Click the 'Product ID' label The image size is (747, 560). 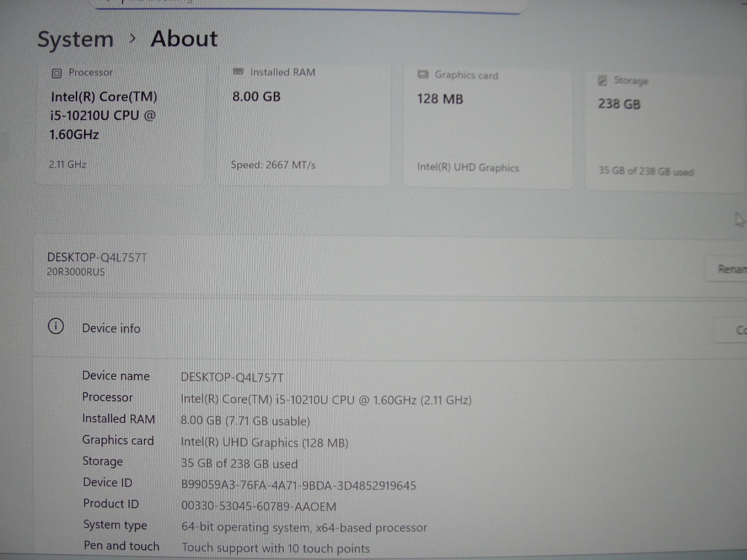[x=111, y=504]
